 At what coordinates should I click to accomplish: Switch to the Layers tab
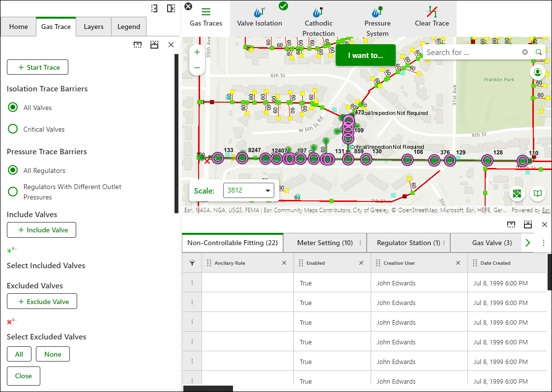click(x=93, y=27)
